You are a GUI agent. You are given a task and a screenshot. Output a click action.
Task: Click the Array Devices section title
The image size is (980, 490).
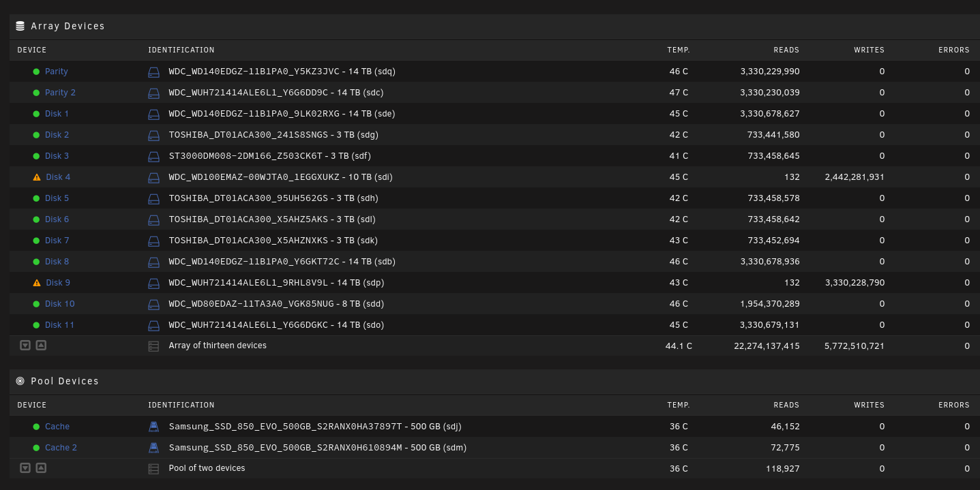click(68, 26)
